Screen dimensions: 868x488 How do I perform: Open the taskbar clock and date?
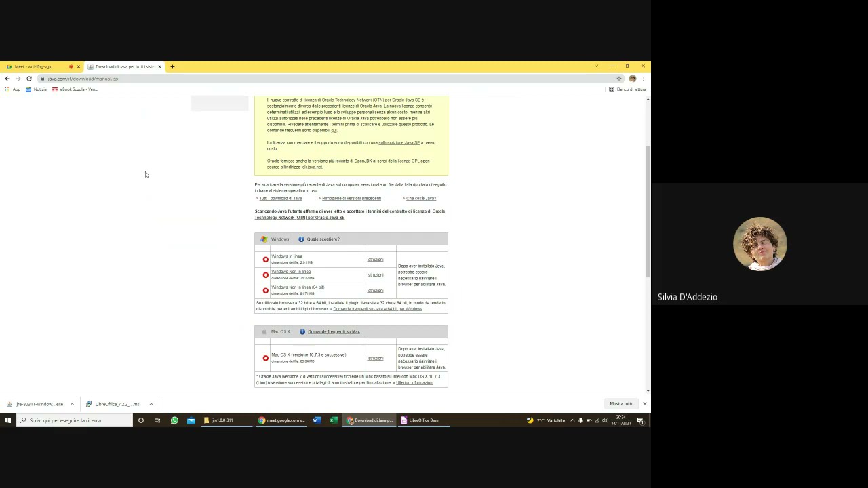pyautogui.click(x=622, y=420)
